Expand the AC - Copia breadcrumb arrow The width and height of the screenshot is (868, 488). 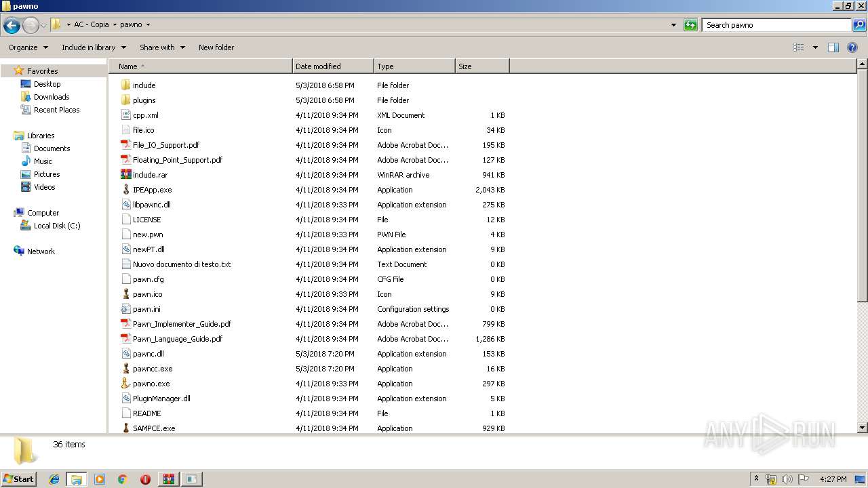point(115,25)
